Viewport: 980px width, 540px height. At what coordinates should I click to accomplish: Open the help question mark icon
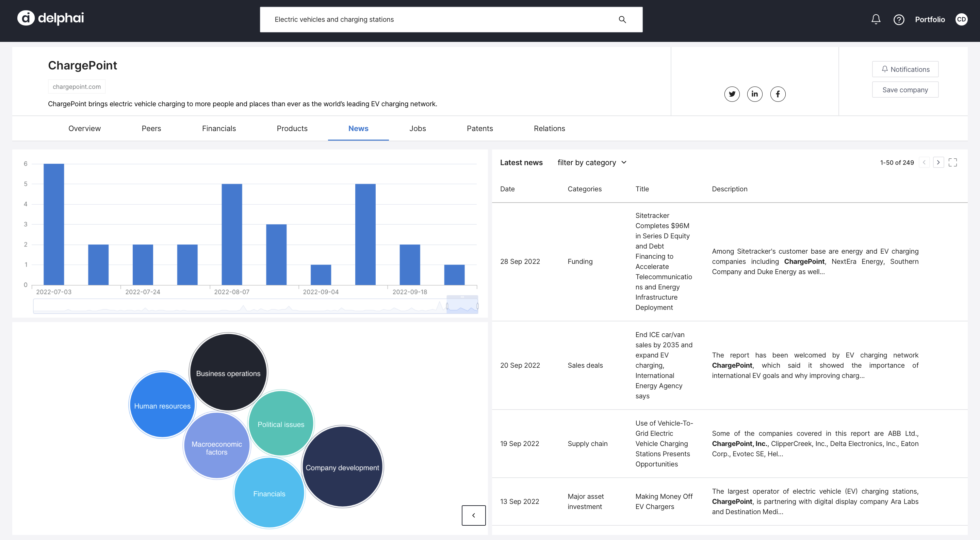[899, 19]
